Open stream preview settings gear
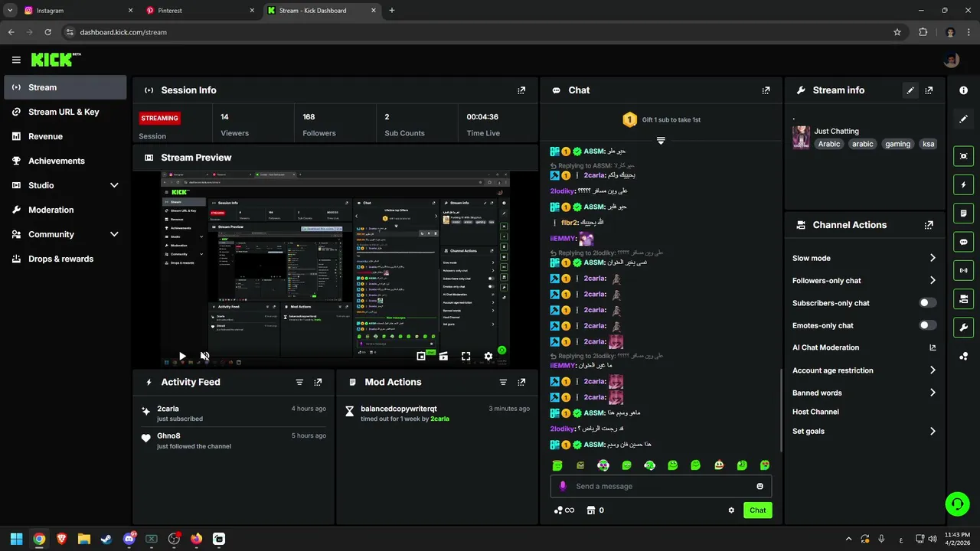Viewport: 980px width, 551px height. [488, 357]
